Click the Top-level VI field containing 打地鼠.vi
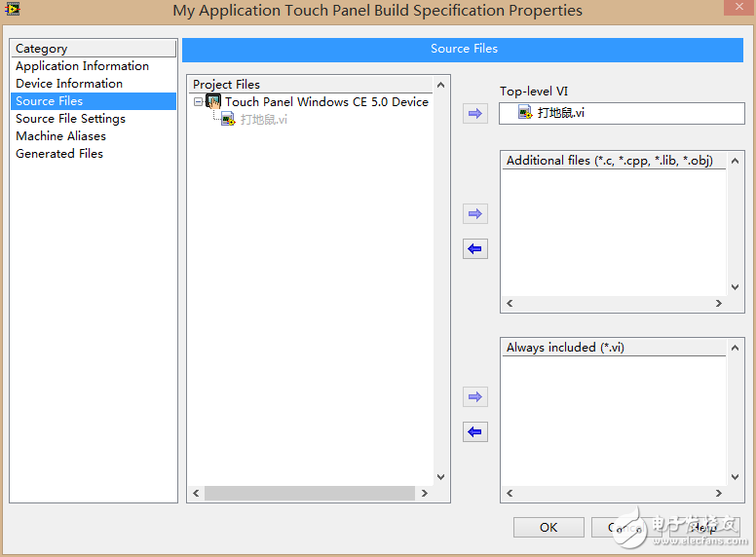756x557 pixels. [x=622, y=113]
